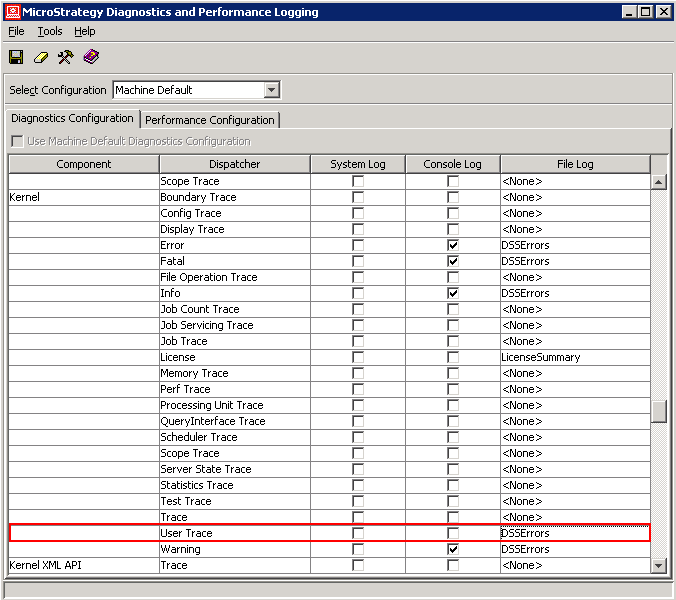Uncheck Console Log for Error dispatcher
The height and width of the screenshot is (600, 676).
click(x=453, y=245)
